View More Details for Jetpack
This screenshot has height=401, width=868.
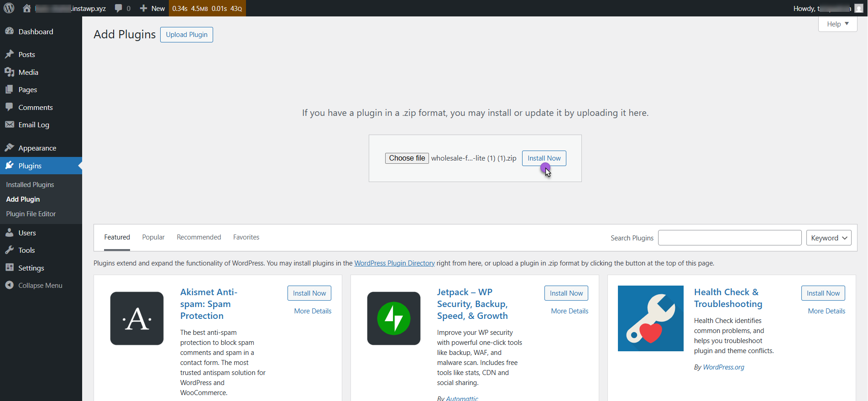(x=570, y=311)
